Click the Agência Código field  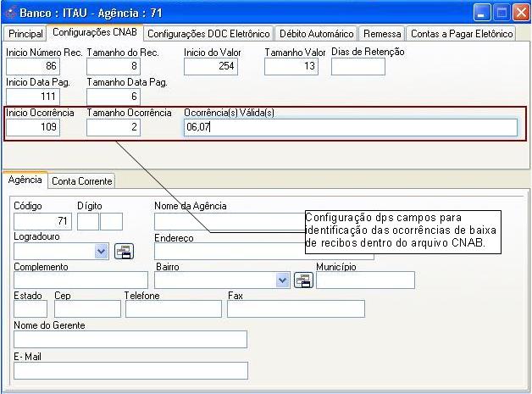pos(42,221)
